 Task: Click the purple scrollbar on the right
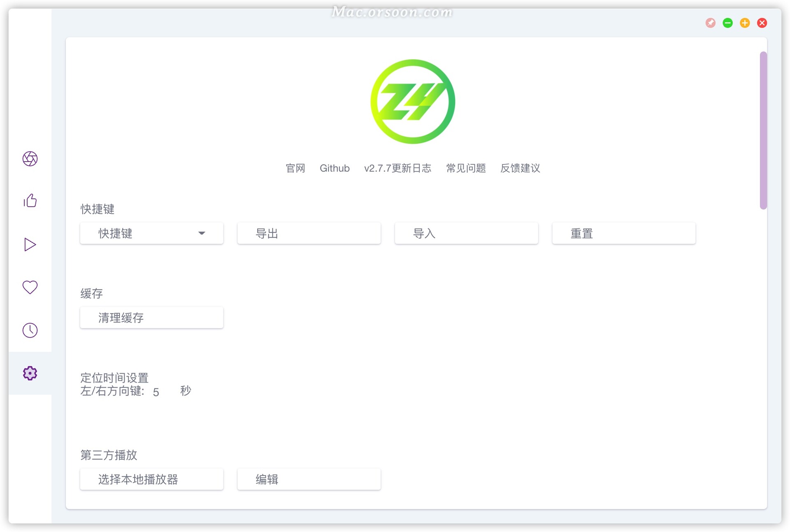[x=764, y=129]
